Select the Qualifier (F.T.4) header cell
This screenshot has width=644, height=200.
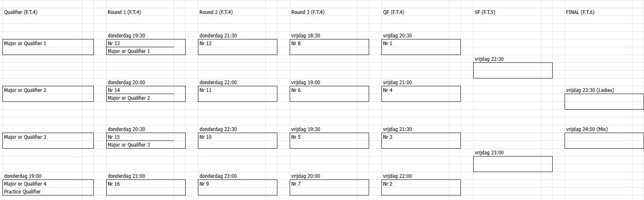point(21,12)
